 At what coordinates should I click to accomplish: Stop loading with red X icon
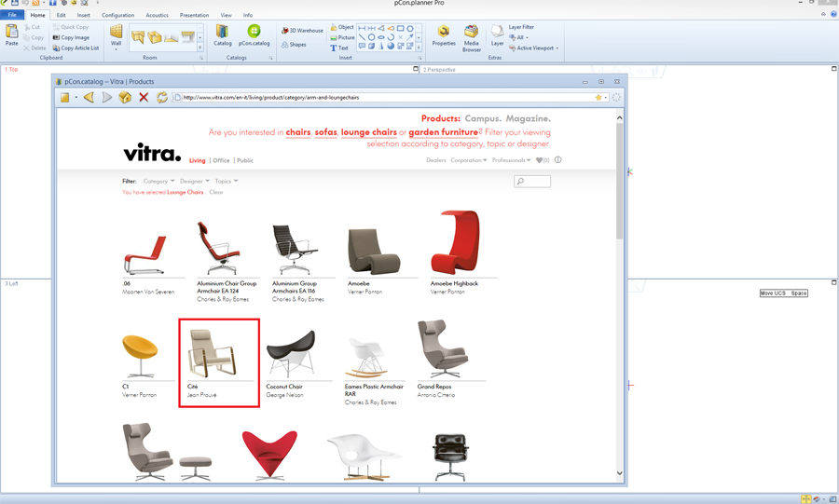[x=144, y=97]
